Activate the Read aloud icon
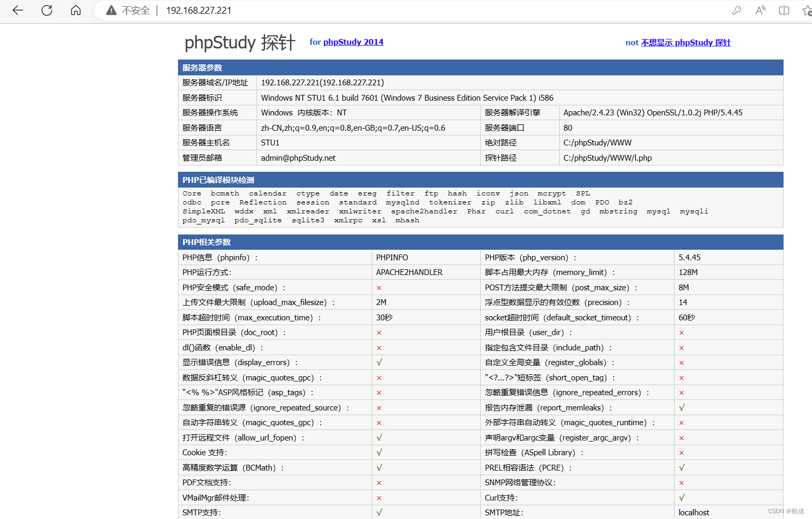This screenshot has height=519, width=812. [x=760, y=11]
